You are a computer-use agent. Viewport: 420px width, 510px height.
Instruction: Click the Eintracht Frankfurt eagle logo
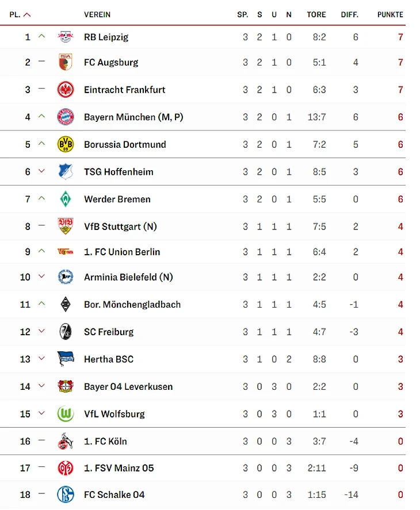point(66,90)
